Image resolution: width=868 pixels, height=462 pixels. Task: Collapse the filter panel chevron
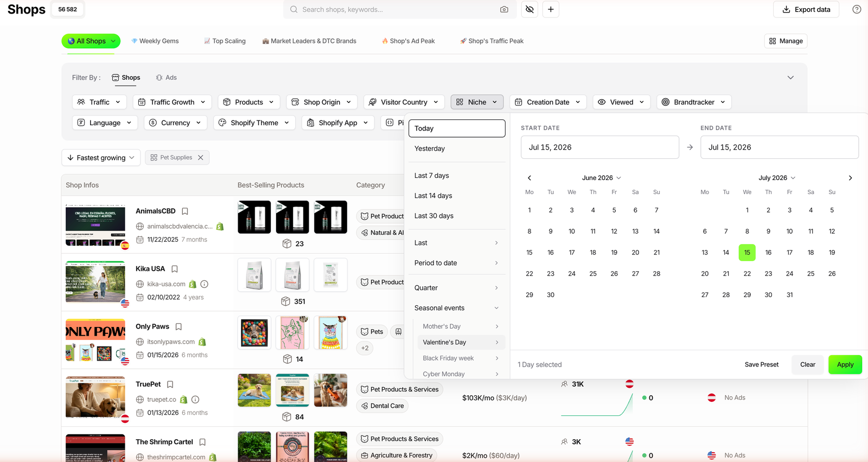click(x=790, y=78)
